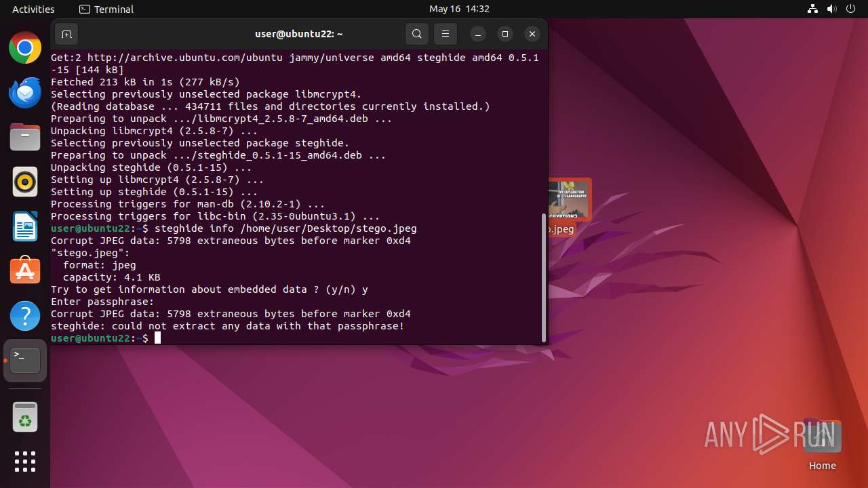
Task: Click the '(Reading database ... 434711 files' line
Action: (270, 106)
